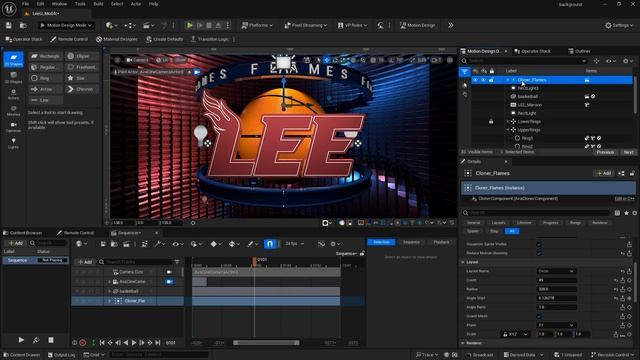Screen dimensions: 640x360
Task: Open the Lights palette category
Action: click(13, 143)
